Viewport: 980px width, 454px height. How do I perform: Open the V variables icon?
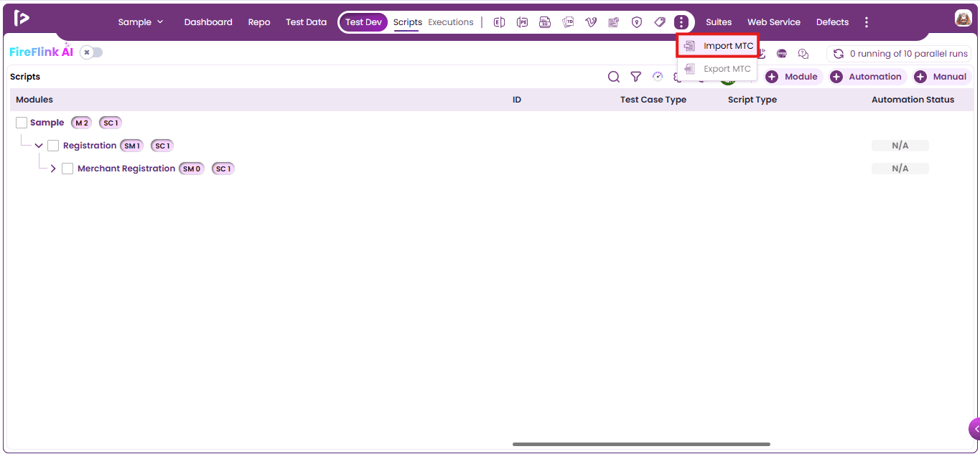(x=591, y=22)
